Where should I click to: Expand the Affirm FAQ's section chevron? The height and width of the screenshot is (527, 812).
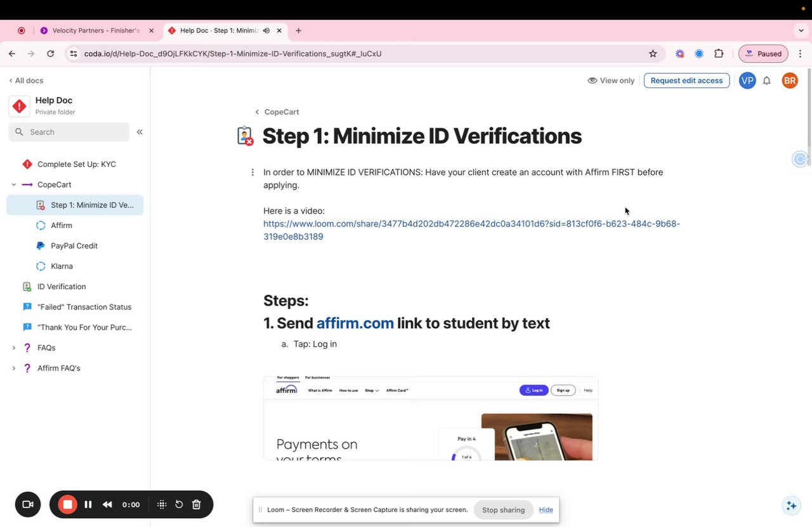click(x=13, y=368)
